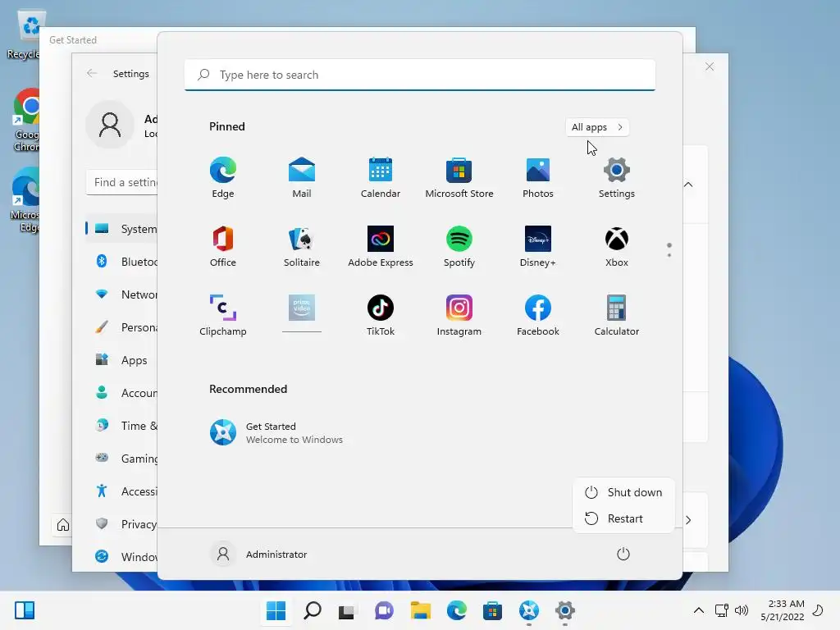Image resolution: width=840 pixels, height=630 pixels.
Task: Open the Clipchamp pinned app
Action: (223, 315)
